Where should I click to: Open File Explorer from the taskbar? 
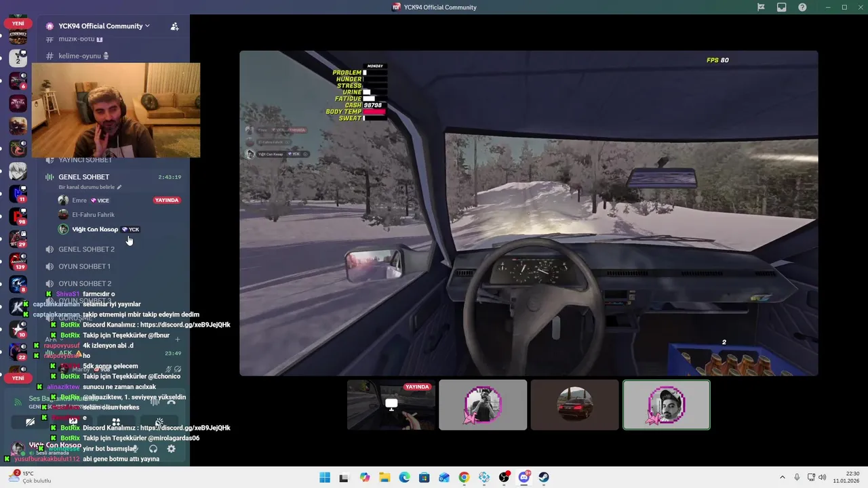[x=384, y=477]
